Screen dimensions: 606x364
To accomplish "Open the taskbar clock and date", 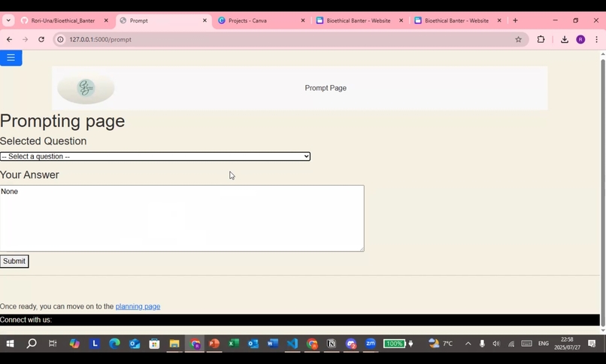I will click(x=568, y=344).
